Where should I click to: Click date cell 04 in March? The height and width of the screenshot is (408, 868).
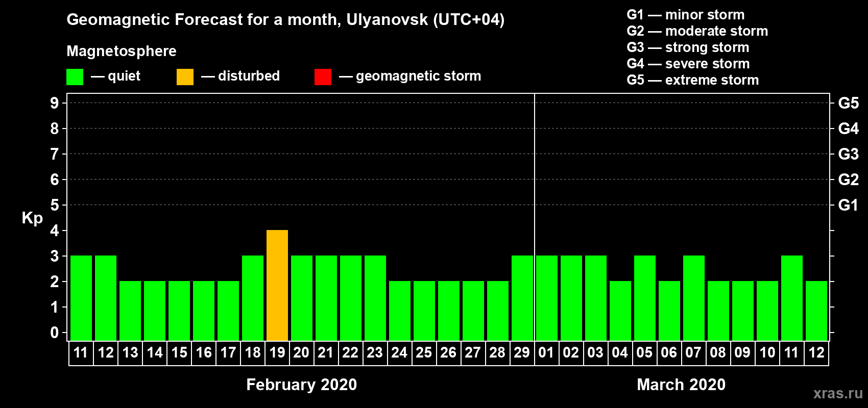(620, 353)
